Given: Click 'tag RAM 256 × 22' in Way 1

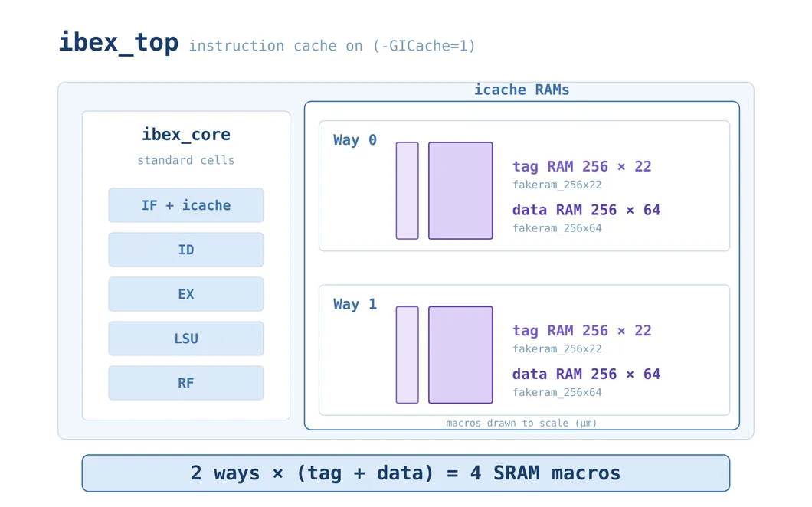Looking at the screenshot, I should [582, 330].
